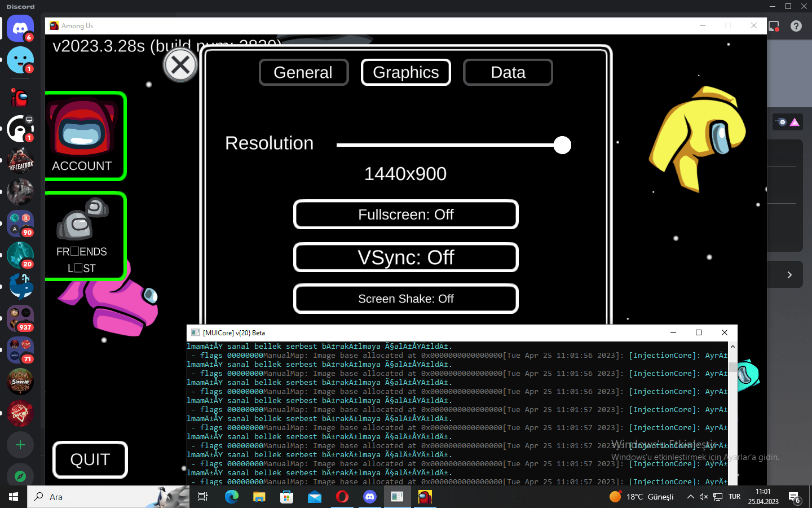This screenshot has width=812, height=508.
Task: Open the server folder with 71 notifications
Action: (20, 350)
